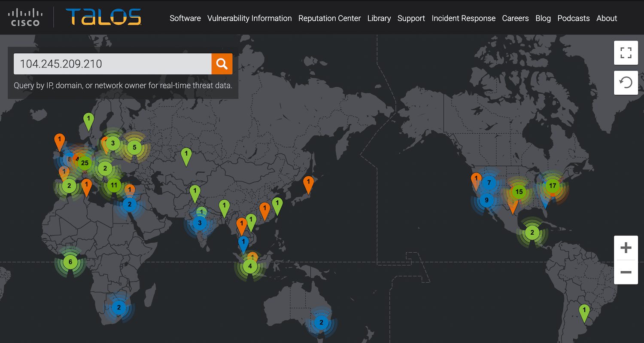This screenshot has width=644, height=343.
Task: Zoom out with the minus control
Action: (626, 271)
